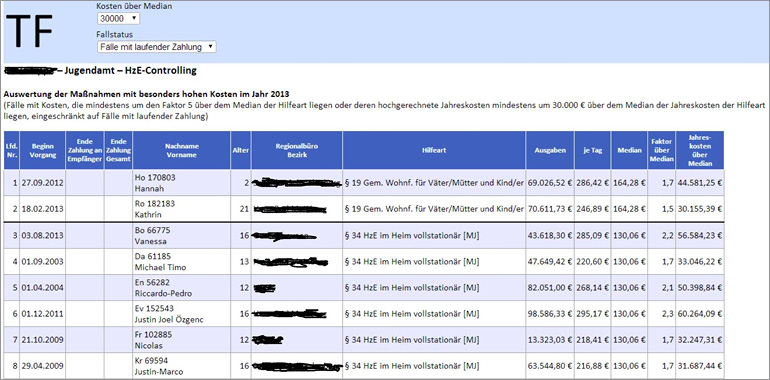Click the Beginn Vorgang column header
The image size is (770, 380).
point(42,150)
